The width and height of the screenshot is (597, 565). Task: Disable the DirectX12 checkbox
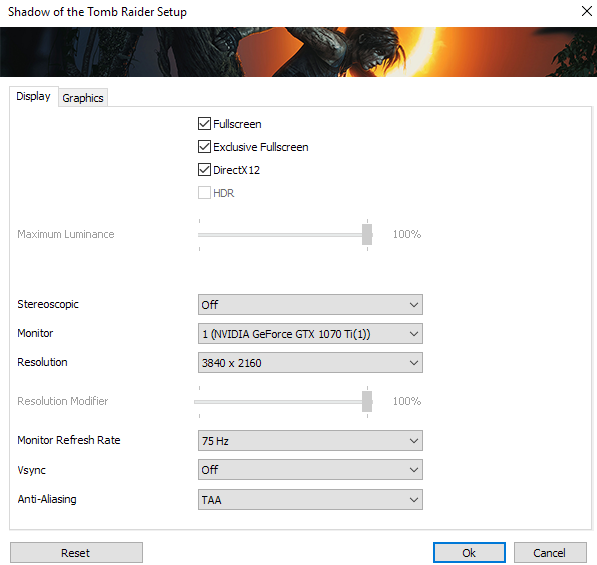(204, 170)
